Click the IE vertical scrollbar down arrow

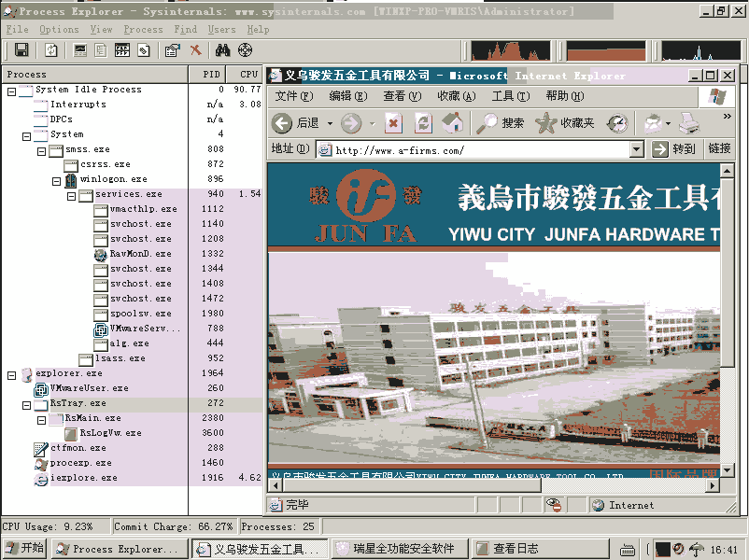pos(727,470)
